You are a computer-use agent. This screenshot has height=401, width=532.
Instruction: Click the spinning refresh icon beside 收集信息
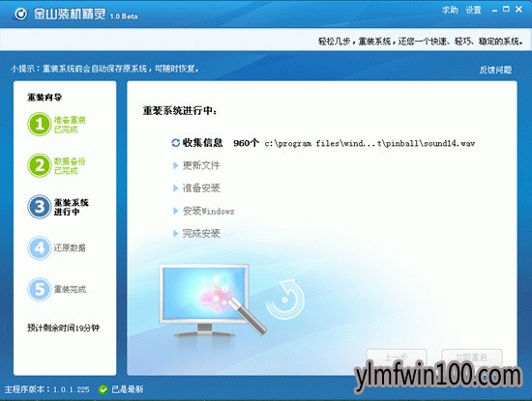pyautogui.click(x=175, y=143)
